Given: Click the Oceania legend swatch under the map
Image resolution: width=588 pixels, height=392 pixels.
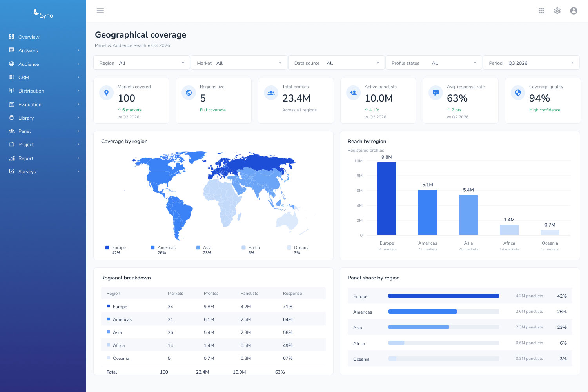Looking at the screenshot, I should [289, 247].
